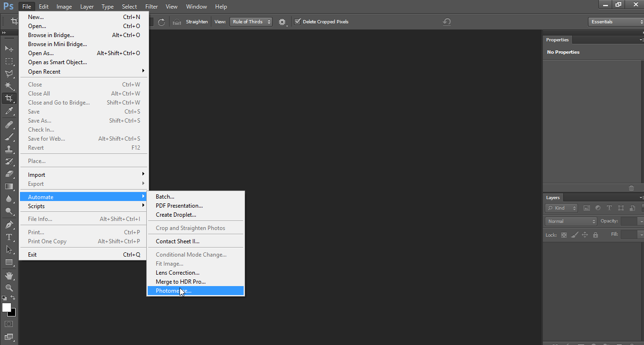644x345 pixels.
Task: Click the reset crop arrow icon
Action: [x=446, y=22]
